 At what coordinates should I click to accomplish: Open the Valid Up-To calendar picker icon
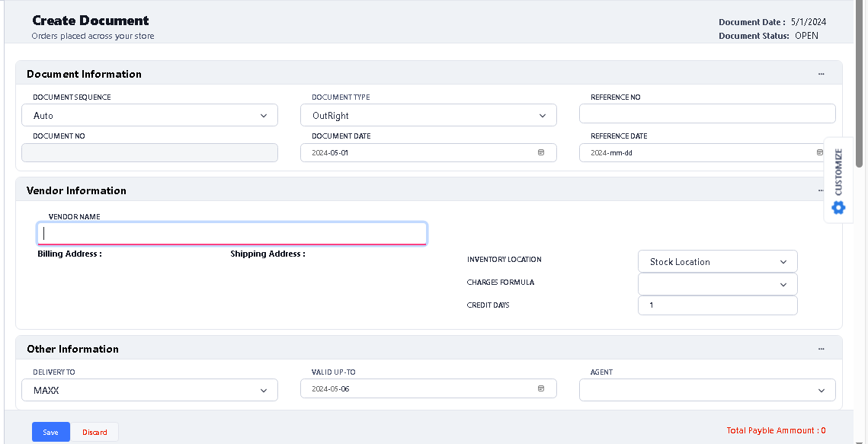pyautogui.click(x=541, y=388)
